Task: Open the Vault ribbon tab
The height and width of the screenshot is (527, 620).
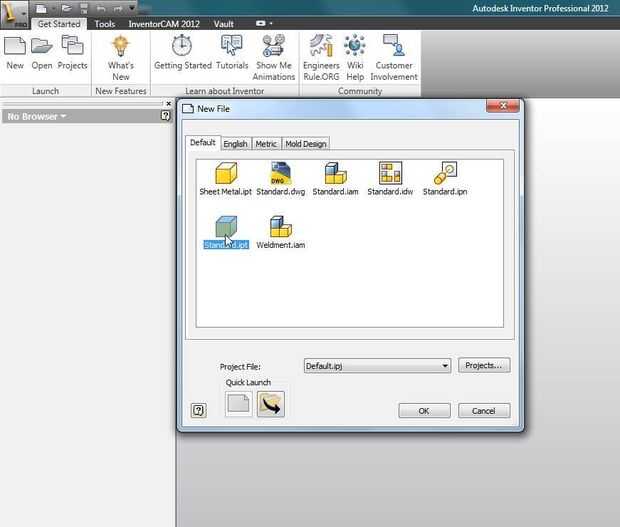Action: click(x=224, y=24)
